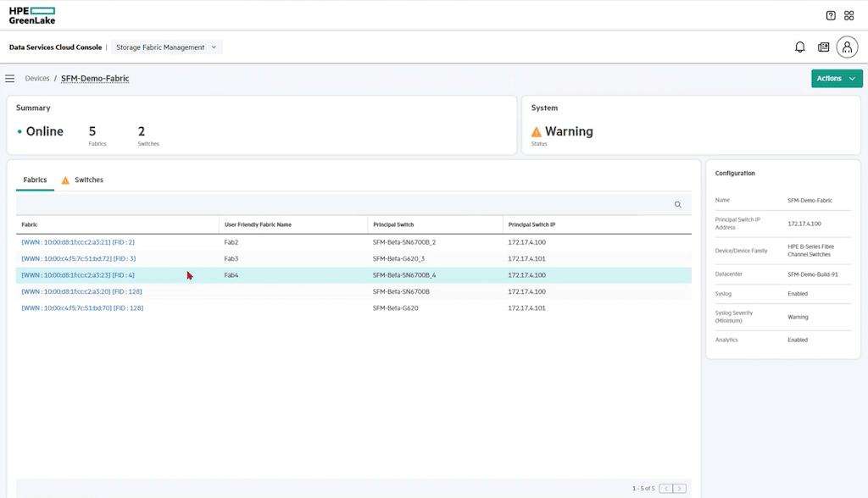
Task: Click HPE B-Series Fibre Channel Switches value
Action: click(810, 251)
